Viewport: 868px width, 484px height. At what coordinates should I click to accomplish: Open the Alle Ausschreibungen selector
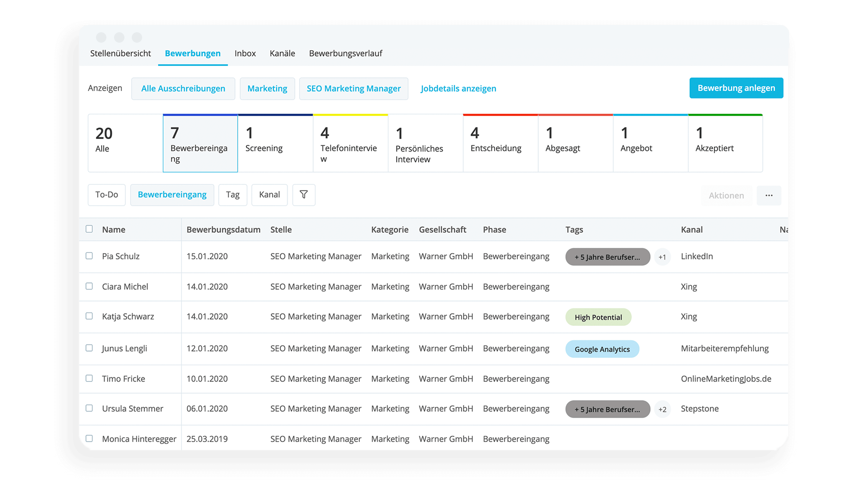(183, 89)
